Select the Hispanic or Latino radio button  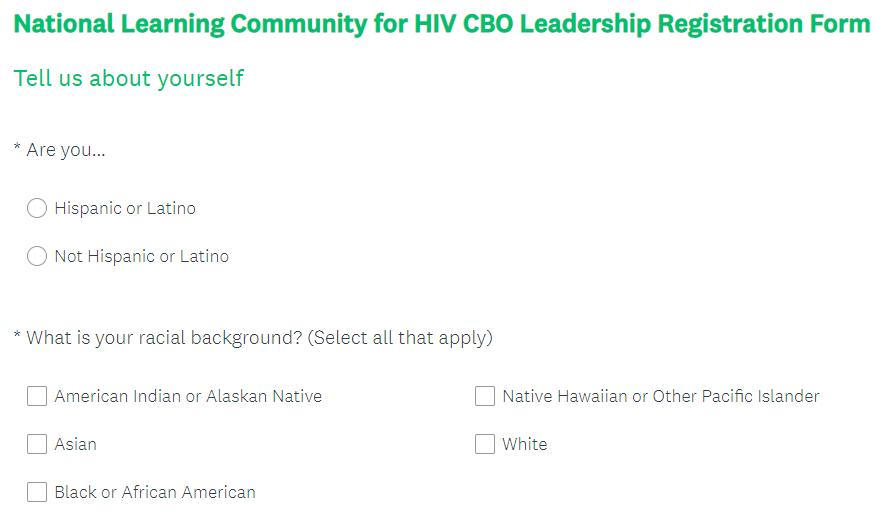click(37, 208)
